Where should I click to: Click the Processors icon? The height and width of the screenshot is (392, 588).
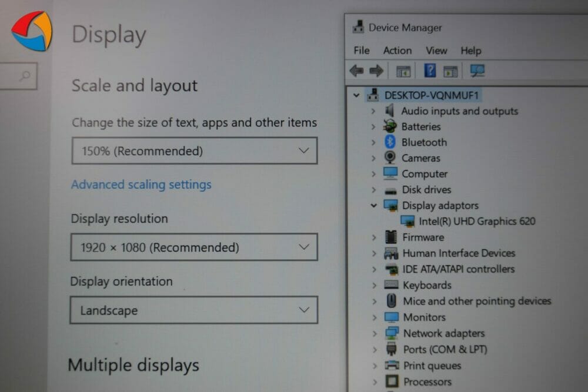[392, 381]
